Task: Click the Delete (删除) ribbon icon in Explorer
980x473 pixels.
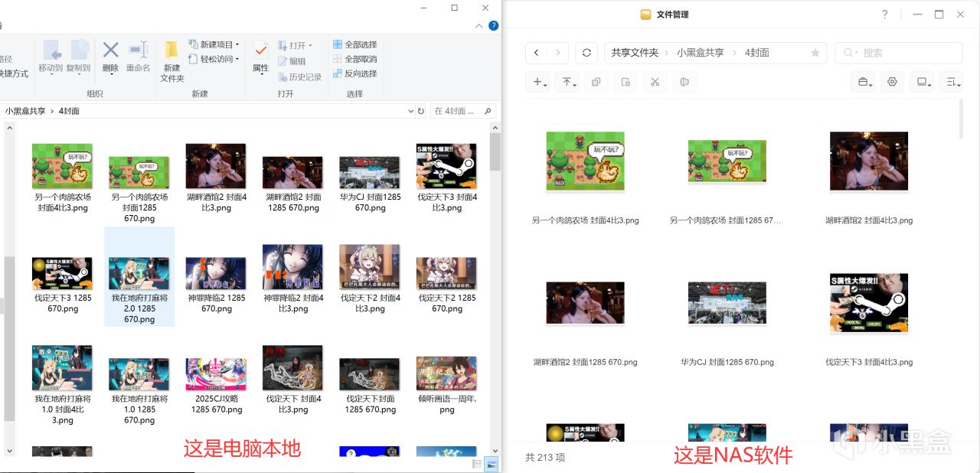Action: pos(110,56)
